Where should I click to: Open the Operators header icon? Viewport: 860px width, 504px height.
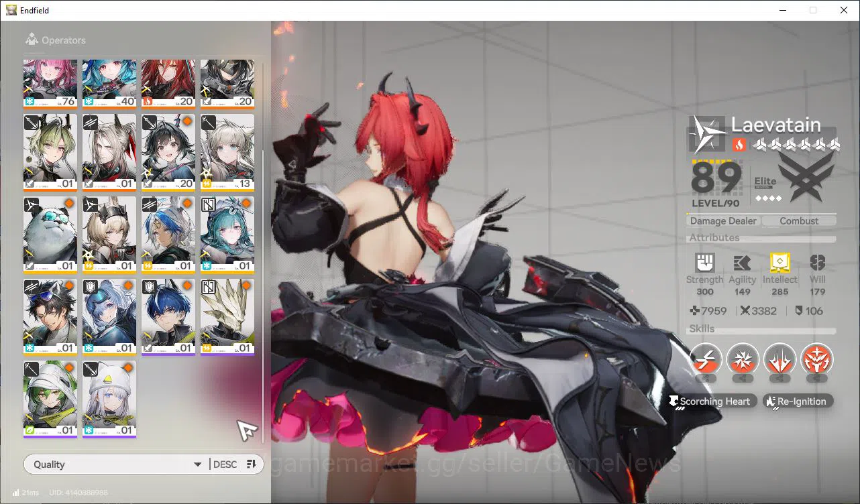pos(31,40)
